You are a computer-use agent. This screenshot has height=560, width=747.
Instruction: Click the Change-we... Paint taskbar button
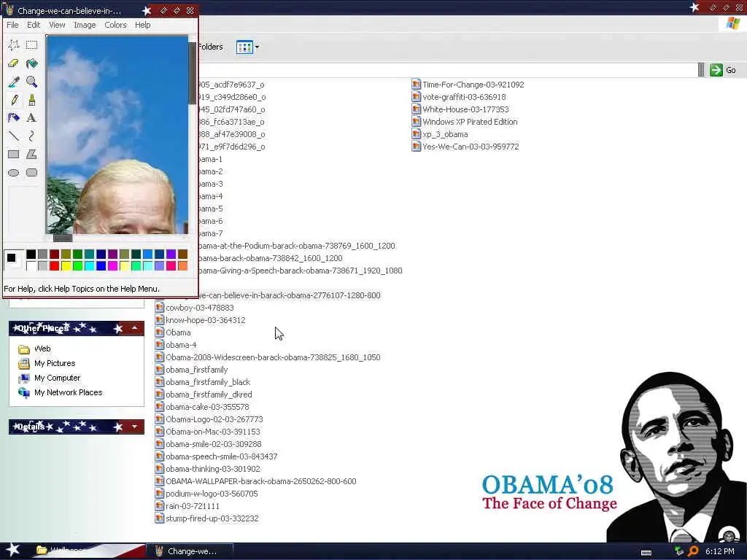[190, 551]
